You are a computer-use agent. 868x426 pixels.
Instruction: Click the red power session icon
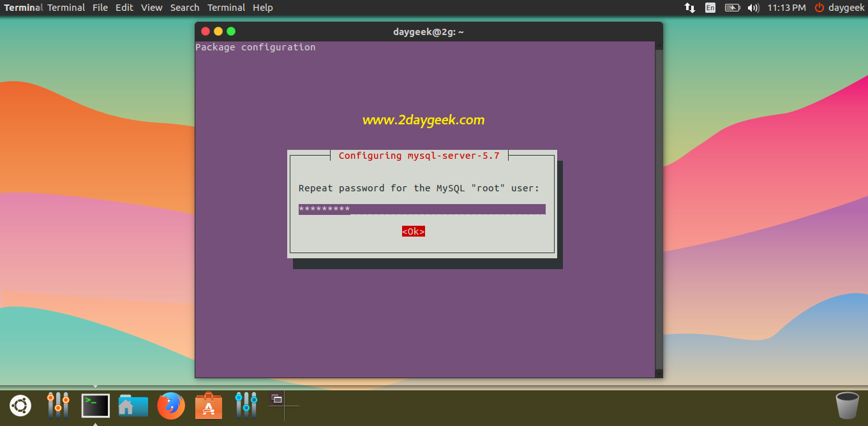[x=819, y=8]
